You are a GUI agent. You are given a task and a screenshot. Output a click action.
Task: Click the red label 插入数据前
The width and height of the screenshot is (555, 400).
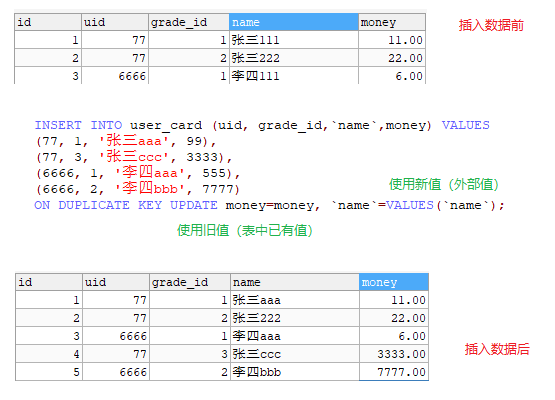(491, 25)
